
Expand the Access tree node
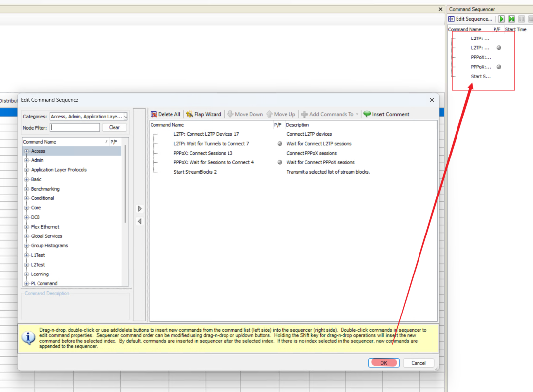[26, 151]
